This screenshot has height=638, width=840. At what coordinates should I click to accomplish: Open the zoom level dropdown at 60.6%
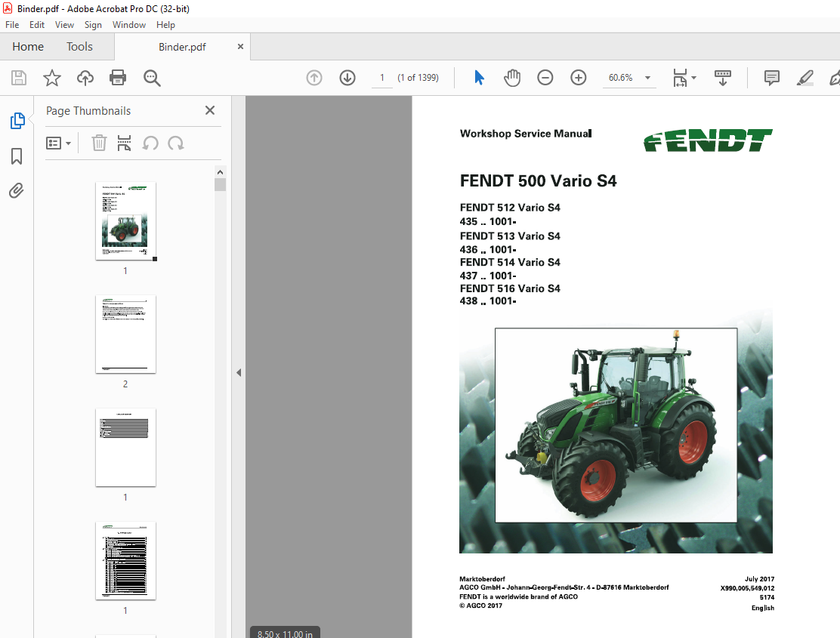[647, 78]
